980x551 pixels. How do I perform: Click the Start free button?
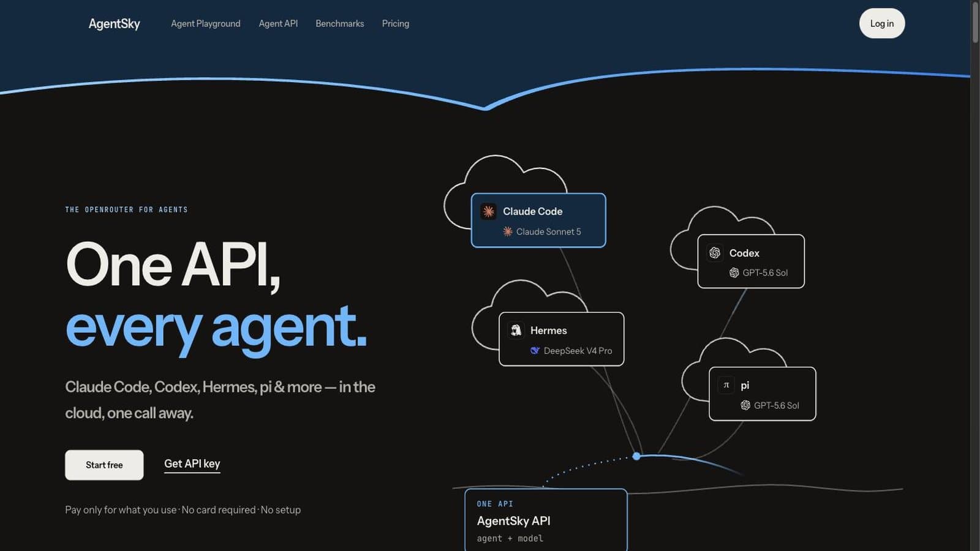[x=104, y=465]
